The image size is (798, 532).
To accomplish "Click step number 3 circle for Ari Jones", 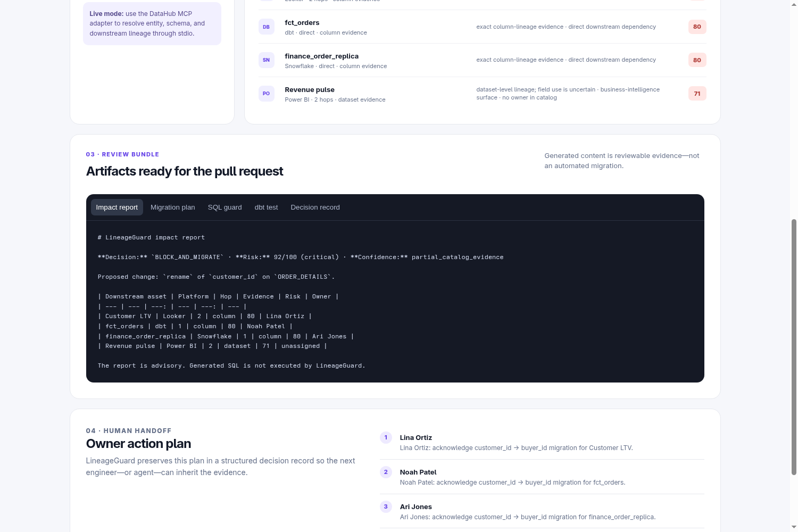I will point(386,506).
